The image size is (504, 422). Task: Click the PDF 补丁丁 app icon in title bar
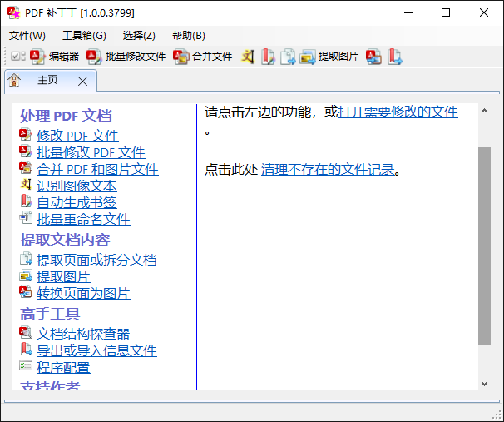pos(13,12)
